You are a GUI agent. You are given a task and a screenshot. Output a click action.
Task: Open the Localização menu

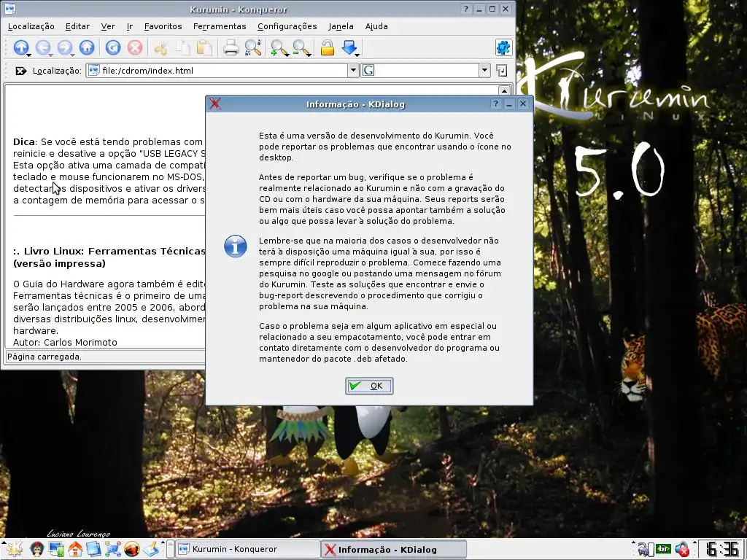(31, 27)
